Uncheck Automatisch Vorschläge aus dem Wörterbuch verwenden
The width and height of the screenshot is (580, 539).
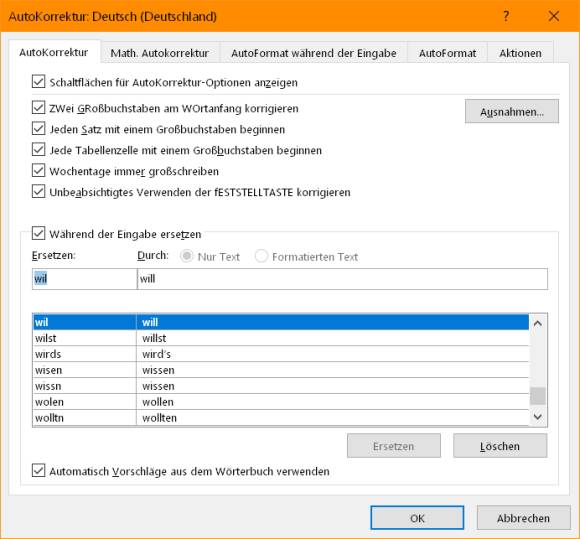coord(38,471)
